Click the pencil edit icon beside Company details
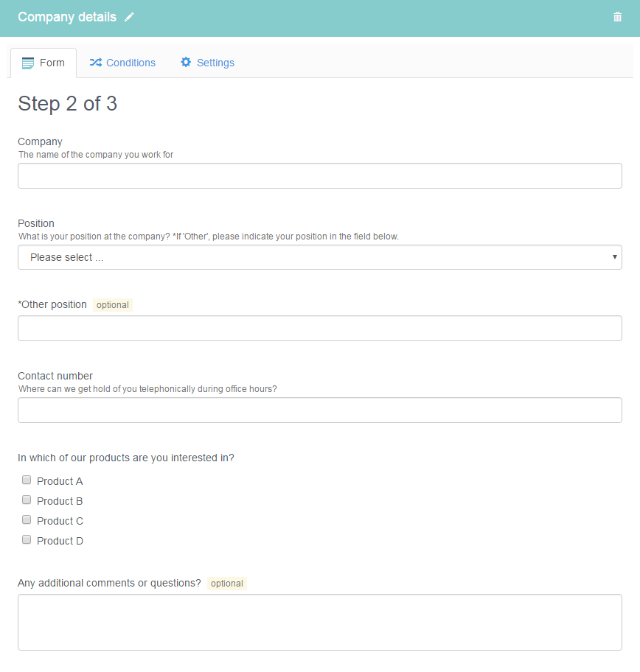The width and height of the screenshot is (640, 672). click(x=129, y=17)
